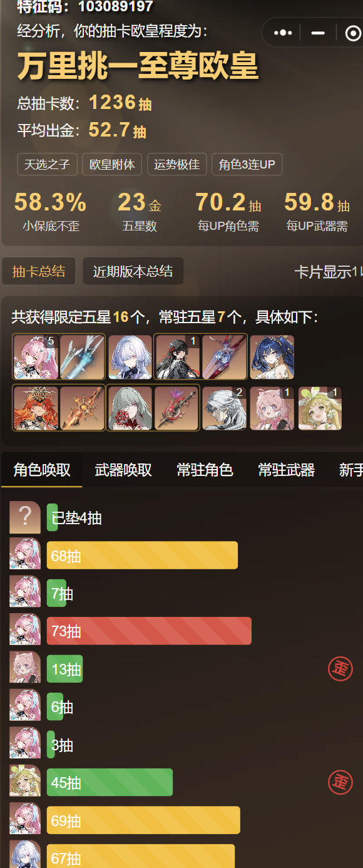Select the black-haired character thumbnail with badge 1

[178, 357]
